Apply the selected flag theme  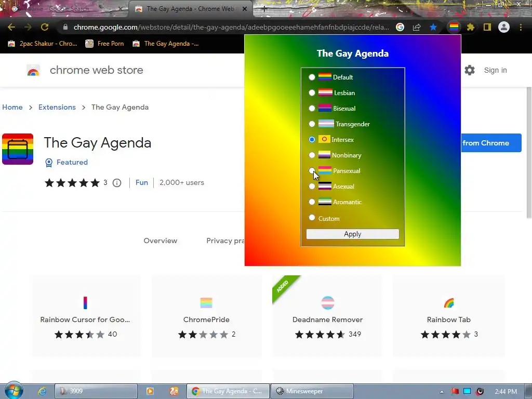353,234
